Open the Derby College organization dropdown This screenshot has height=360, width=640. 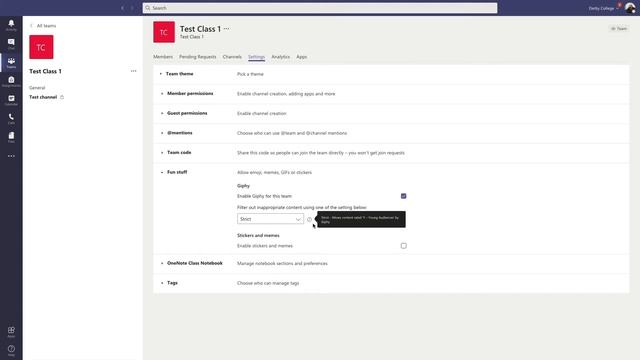click(x=603, y=8)
